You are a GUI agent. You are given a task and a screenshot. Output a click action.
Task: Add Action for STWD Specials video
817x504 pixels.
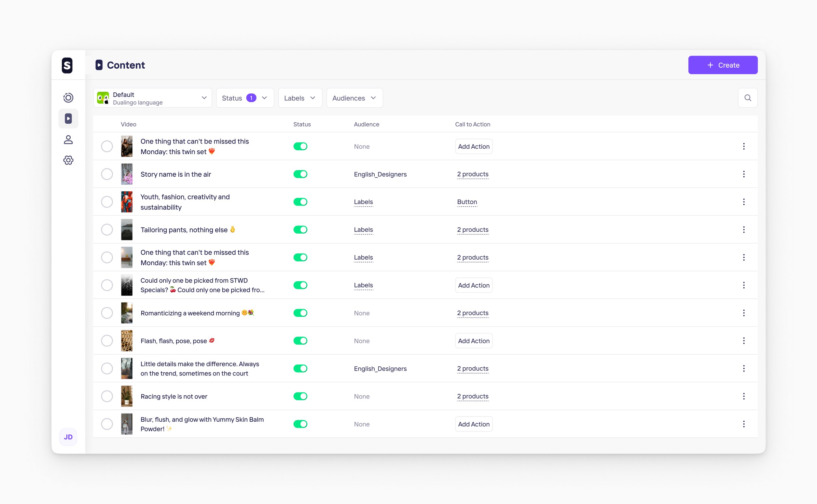tap(474, 285)
